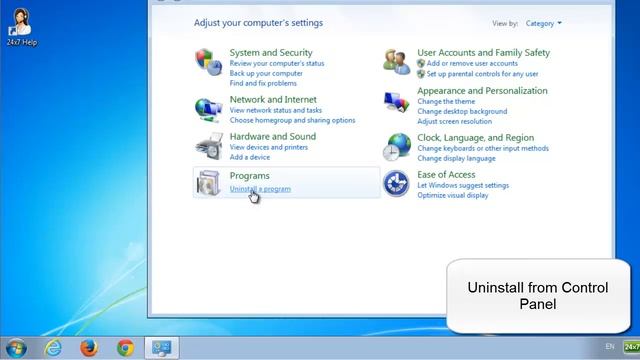Open Appearance and Personalization heading
The image size is (640, 360).
click(x=482, y=91)
